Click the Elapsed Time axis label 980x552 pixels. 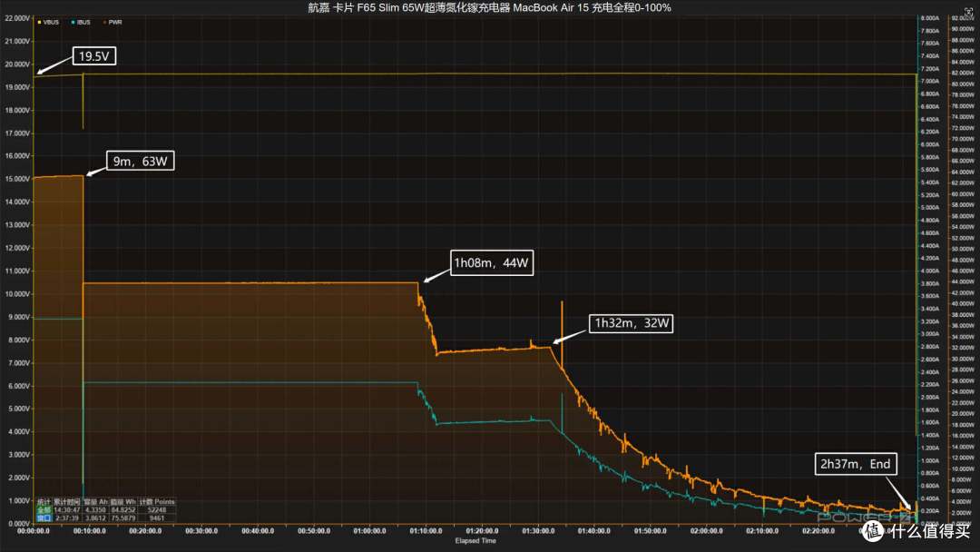coord(475,541)
